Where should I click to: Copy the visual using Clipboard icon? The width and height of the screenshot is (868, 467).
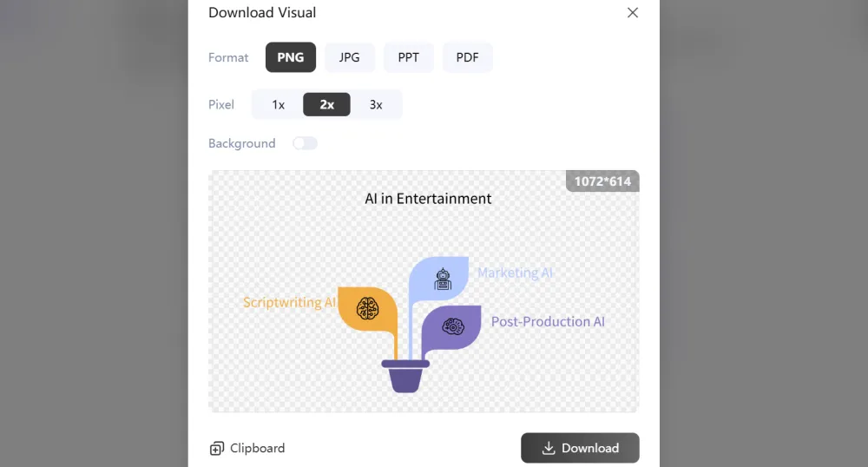click(x=217, y=449)
